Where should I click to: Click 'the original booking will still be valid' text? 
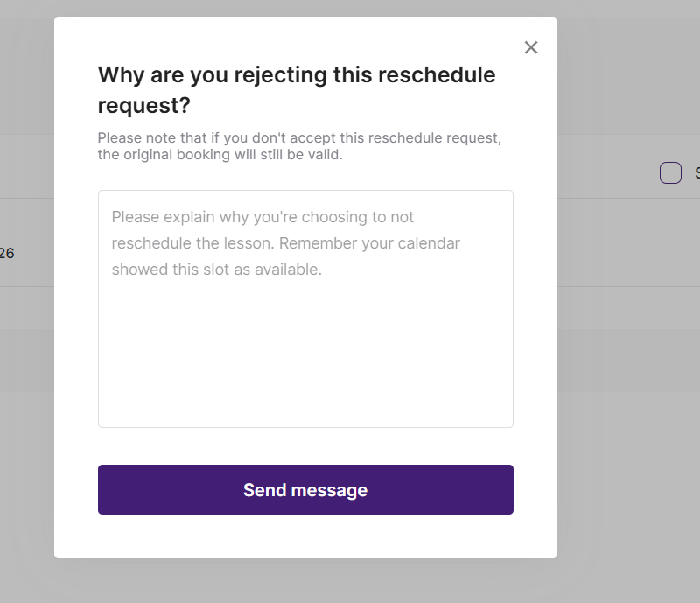pyautogui.click(x=220, y=156)
